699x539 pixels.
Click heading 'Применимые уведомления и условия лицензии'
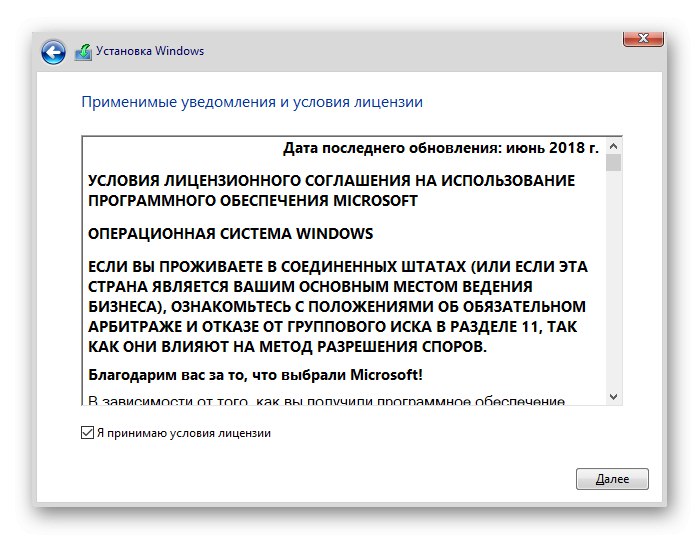click(x=252, y=102)
